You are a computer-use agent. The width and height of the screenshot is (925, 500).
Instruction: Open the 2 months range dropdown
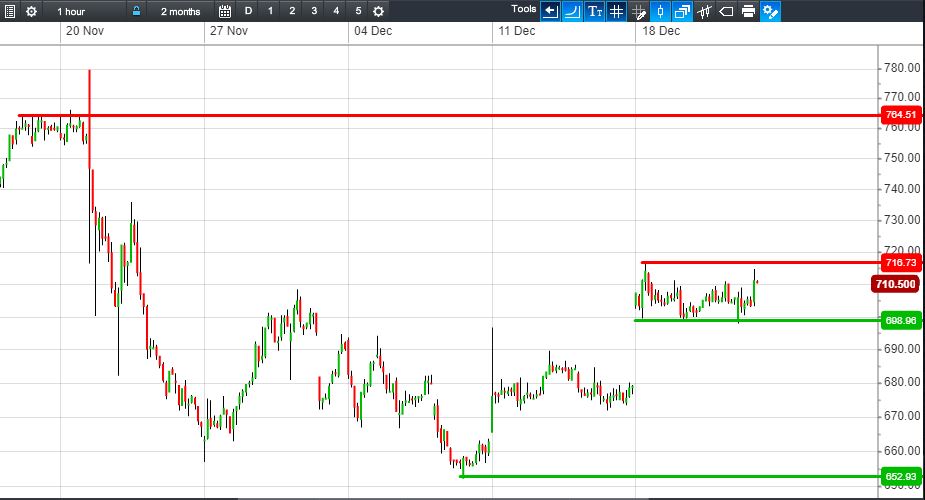181,11
